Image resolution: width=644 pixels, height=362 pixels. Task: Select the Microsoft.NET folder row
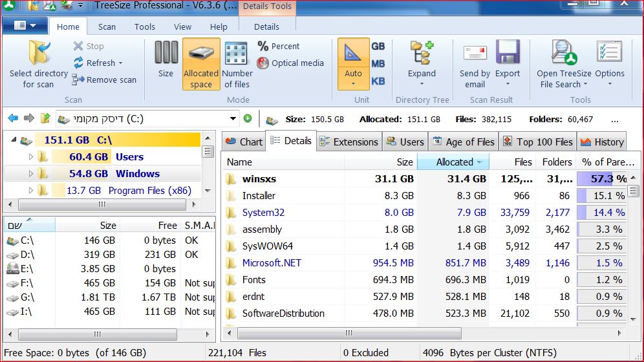pos(424,263)
